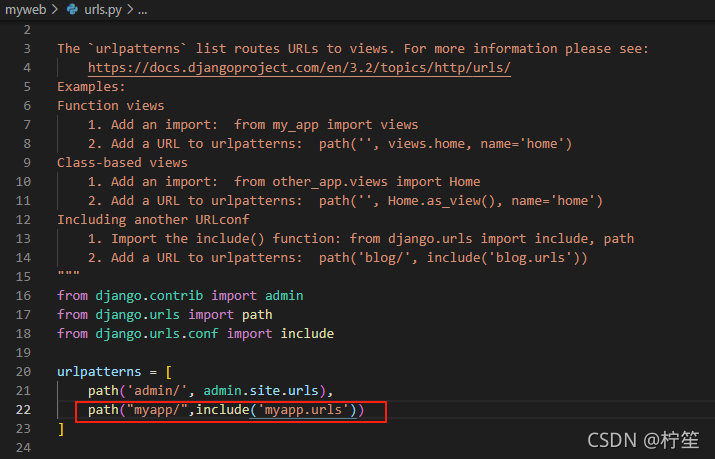Click line number 20 in the gutter
The image size is (715, 459).
23,372
